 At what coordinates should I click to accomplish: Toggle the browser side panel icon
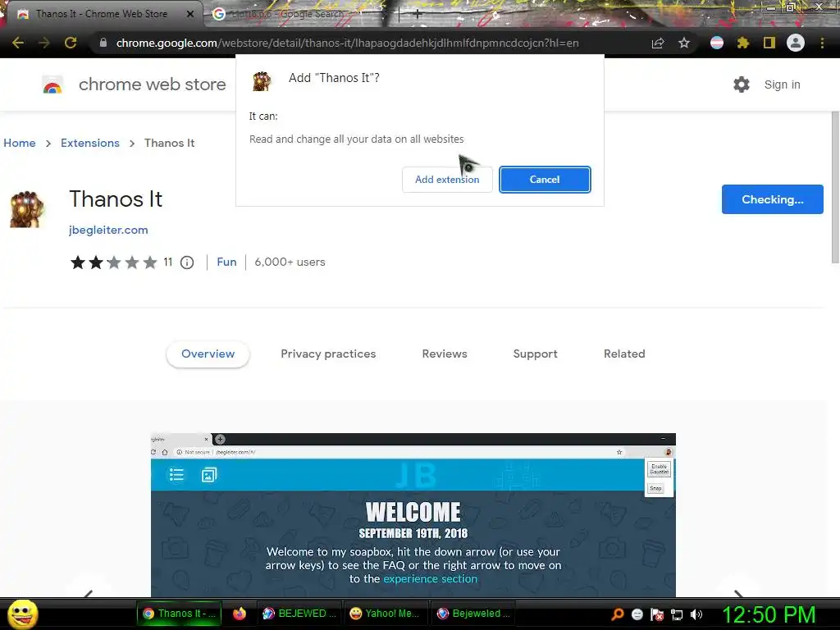[x=769, y=43]
